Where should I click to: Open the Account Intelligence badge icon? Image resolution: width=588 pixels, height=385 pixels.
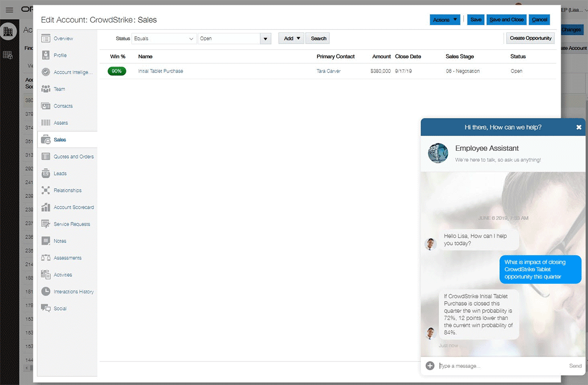point(46,72)
